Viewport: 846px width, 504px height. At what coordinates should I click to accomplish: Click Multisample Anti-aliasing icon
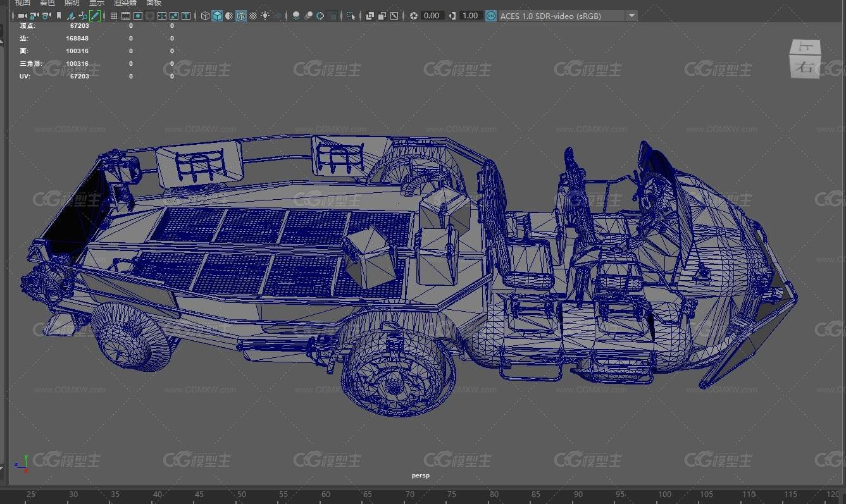[x=320, y=16]
